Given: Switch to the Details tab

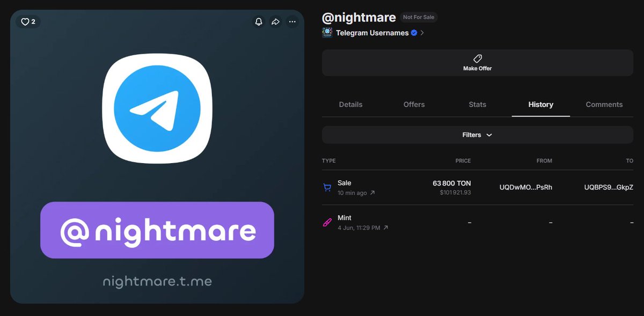Looking at the screenshot, I should tap(350, 105).
